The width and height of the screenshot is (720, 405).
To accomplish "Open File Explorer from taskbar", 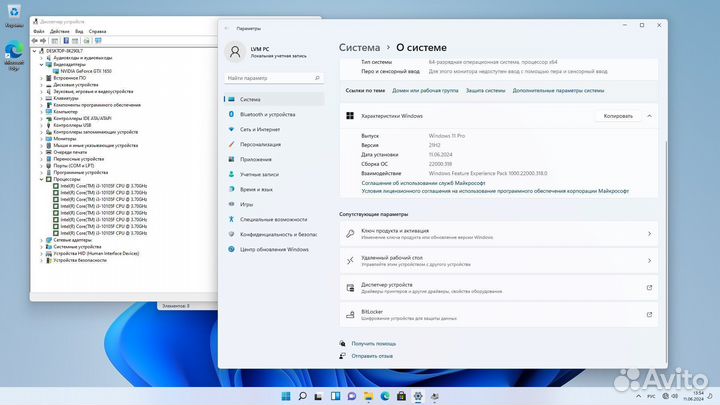I will 368,396.
